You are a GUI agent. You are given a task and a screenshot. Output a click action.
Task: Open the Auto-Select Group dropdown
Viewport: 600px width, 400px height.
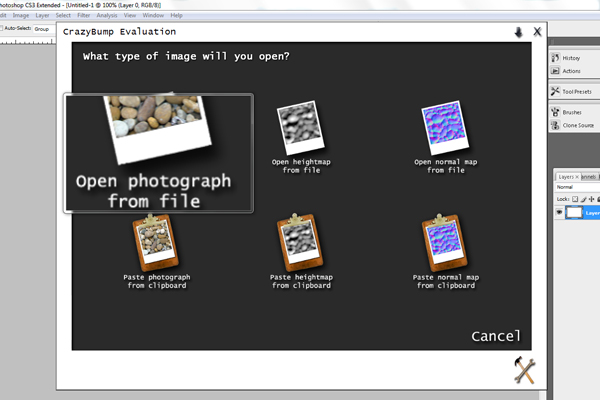(x=44, y=29)
